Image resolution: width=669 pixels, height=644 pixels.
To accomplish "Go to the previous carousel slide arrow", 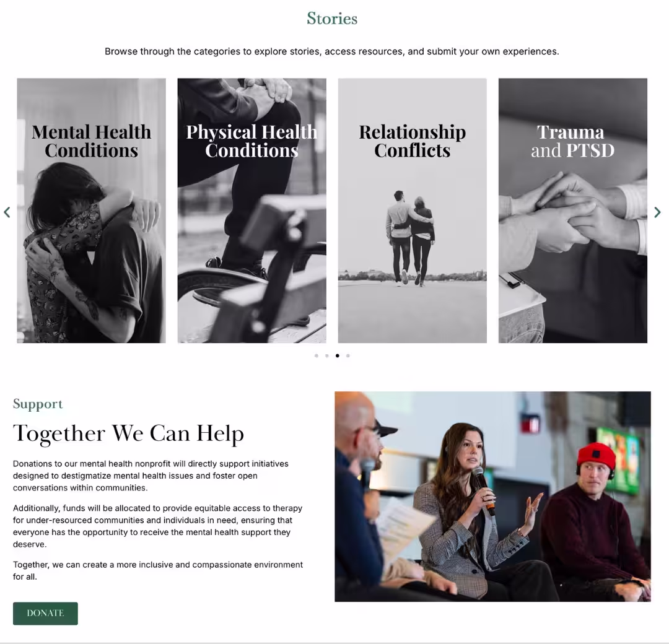I will coord(7,212).
